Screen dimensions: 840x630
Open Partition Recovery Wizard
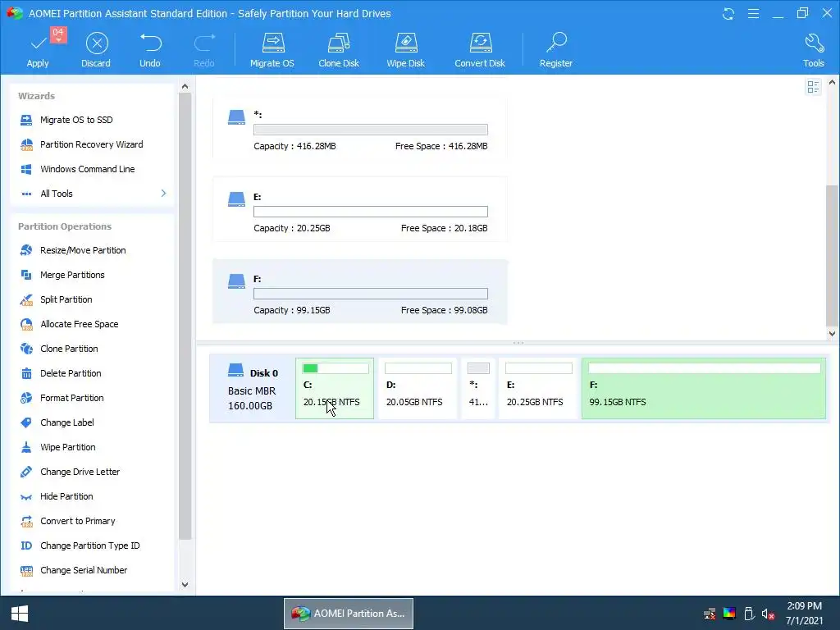92,144
